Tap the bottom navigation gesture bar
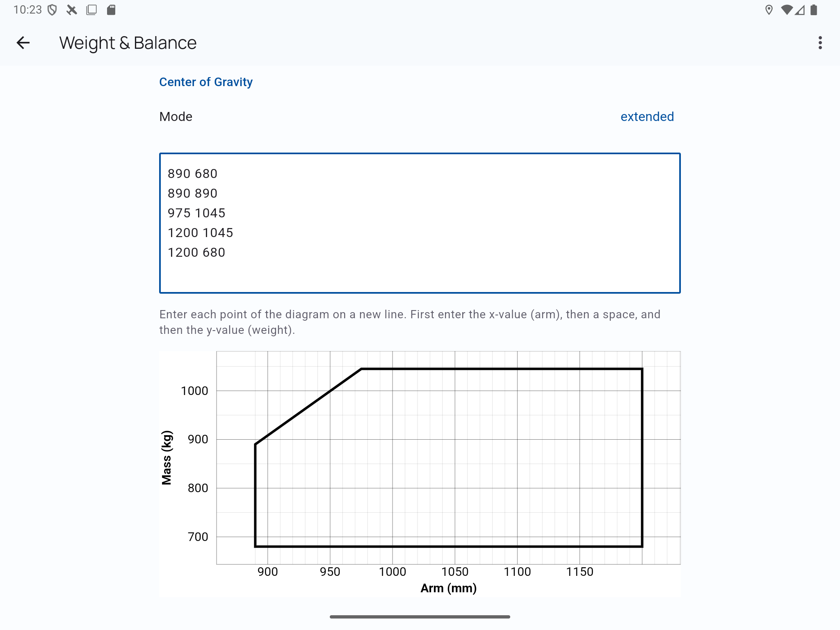 coord(420,616)
